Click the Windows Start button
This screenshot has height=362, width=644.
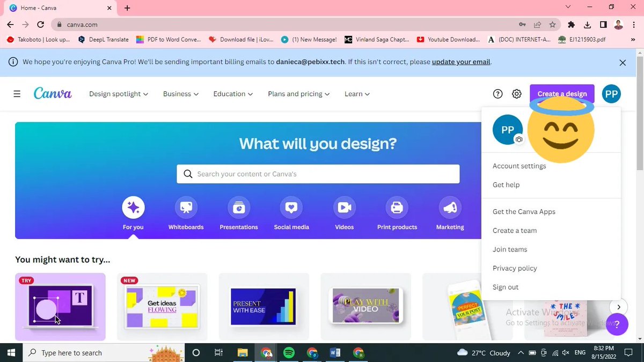coord(11,352)
